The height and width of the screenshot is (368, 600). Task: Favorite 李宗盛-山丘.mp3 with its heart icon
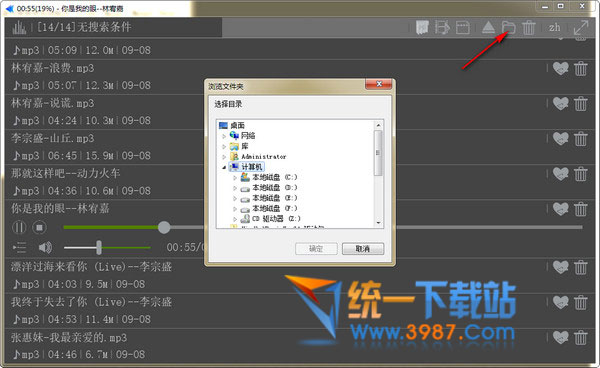(561, 138)
